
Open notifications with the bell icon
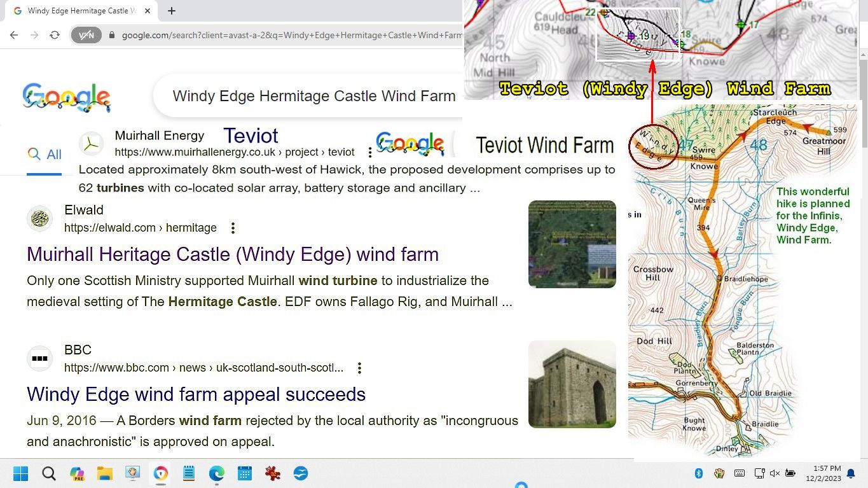[x=851, y=473]
